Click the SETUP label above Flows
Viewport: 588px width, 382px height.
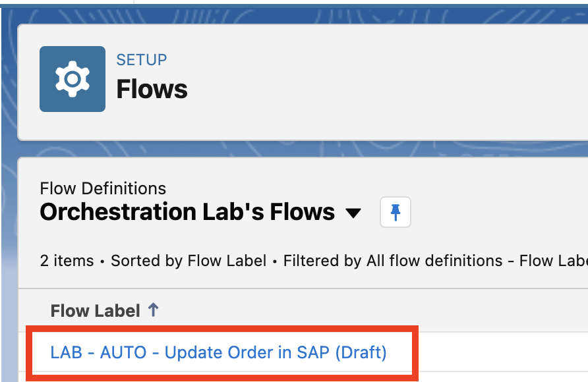[142, 60]
